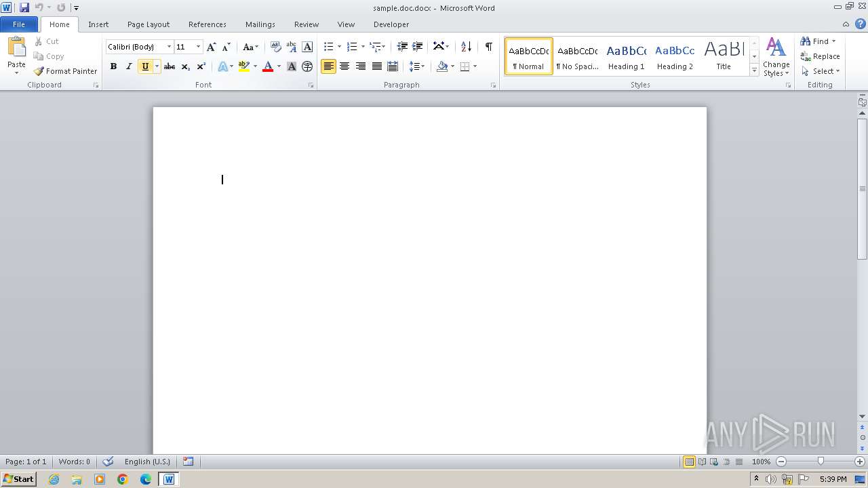
Task: Click the vertical scrollbar thumb
Action: [x=863, y=188]
